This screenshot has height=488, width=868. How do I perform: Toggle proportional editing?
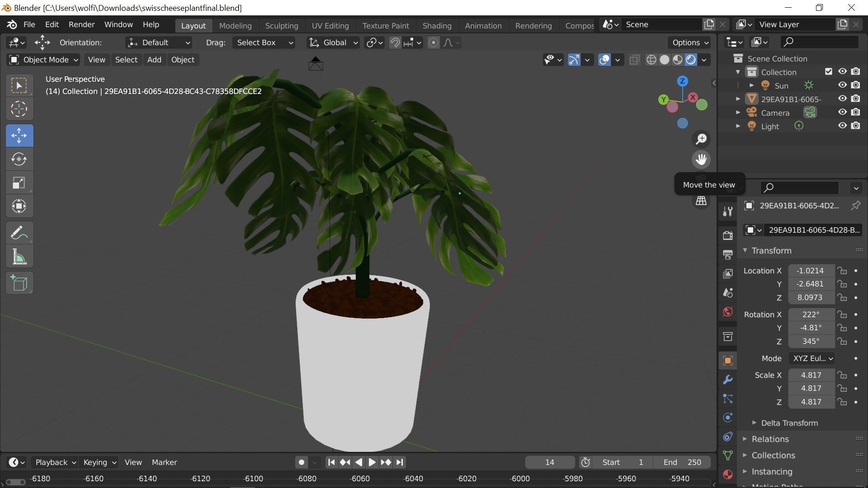[x=433, y=42]
